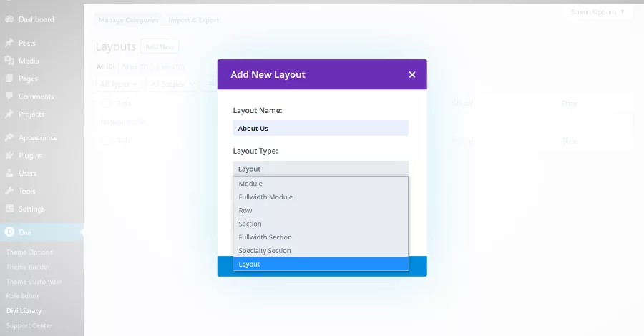Click the Divi circular D icon

click(x=9, y=232)
